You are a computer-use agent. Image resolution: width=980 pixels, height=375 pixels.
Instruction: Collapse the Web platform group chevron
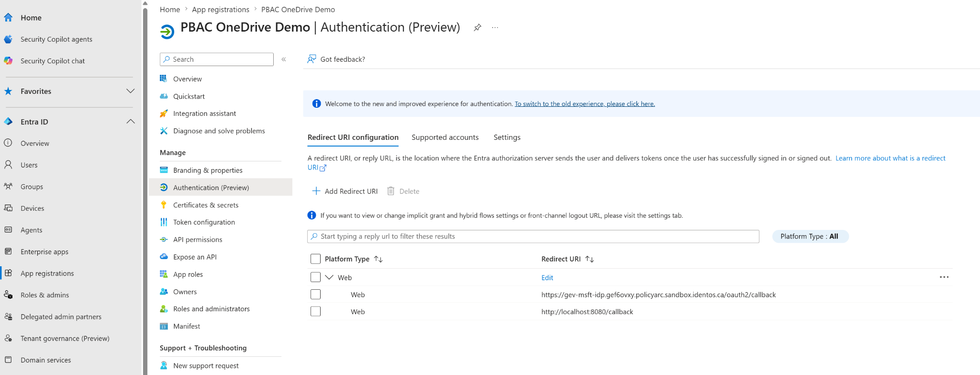[329, 277]
